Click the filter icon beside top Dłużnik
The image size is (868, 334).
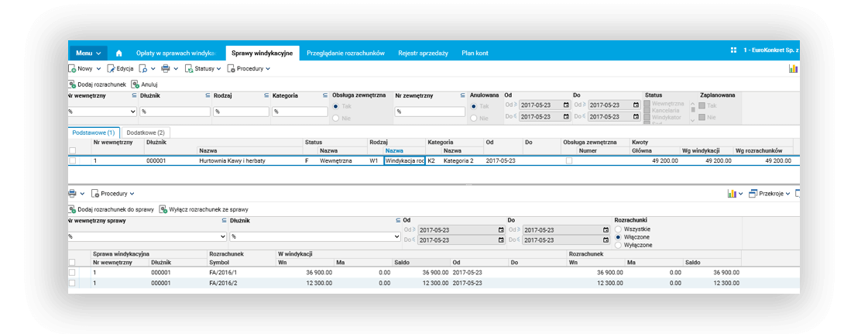[x=208, y=95]
